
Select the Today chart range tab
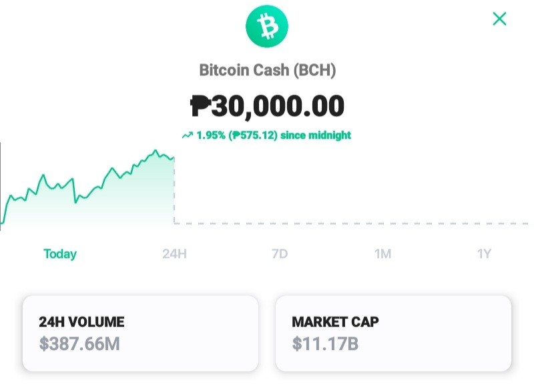coord(60,254)
